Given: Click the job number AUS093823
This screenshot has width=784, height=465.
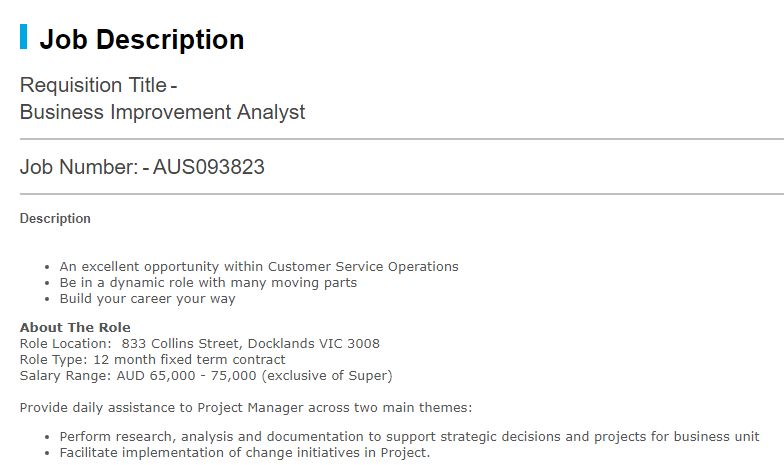Looking at the screenshot, I should [x=208, y=167].
